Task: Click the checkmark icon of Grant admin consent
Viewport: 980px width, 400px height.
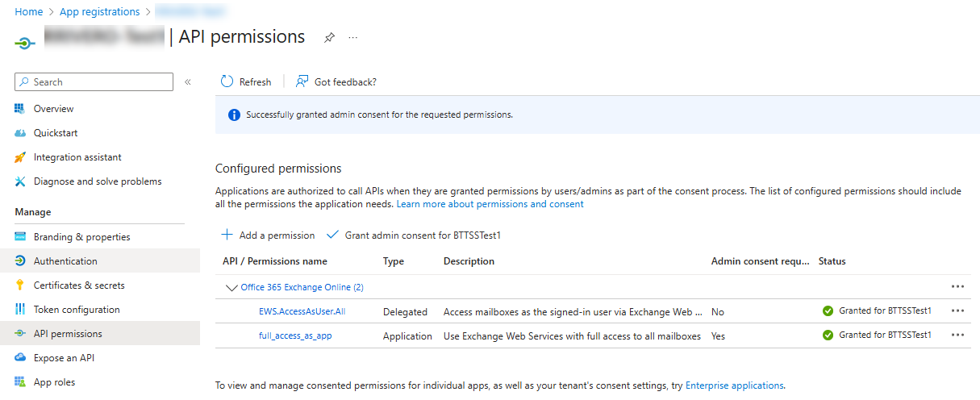Action: pyautogui.click(x=332, y=235)
